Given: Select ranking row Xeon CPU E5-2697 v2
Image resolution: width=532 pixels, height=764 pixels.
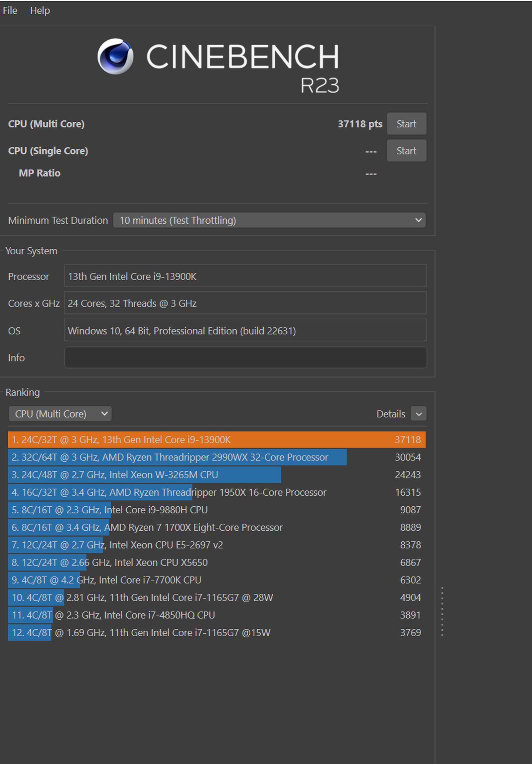Looking at the screenshot, I should [217, 545].
